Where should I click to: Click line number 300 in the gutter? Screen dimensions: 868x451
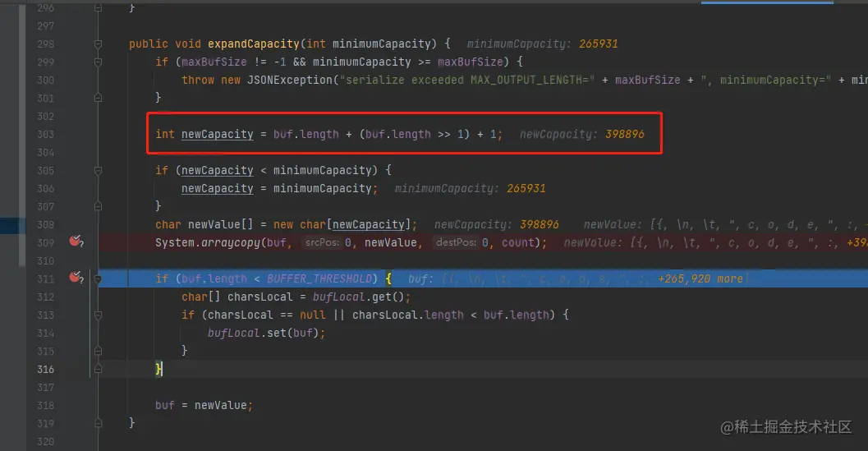(x=45, y=80)
